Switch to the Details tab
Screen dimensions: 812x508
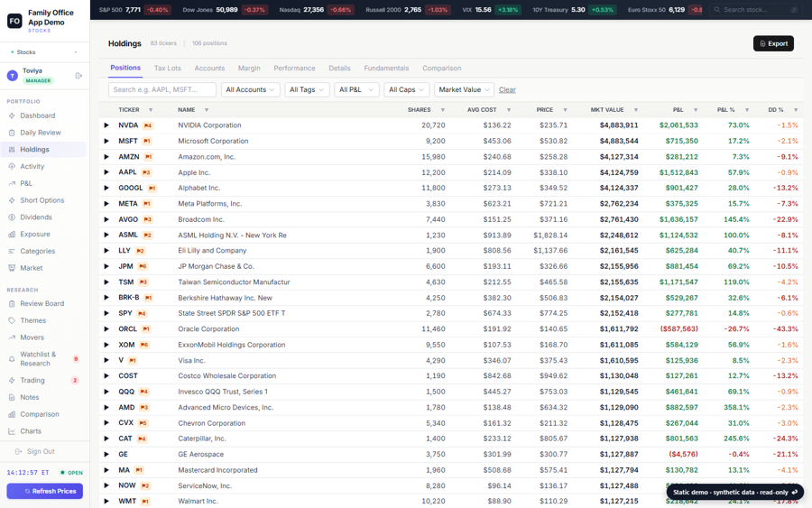pos(339,68)
